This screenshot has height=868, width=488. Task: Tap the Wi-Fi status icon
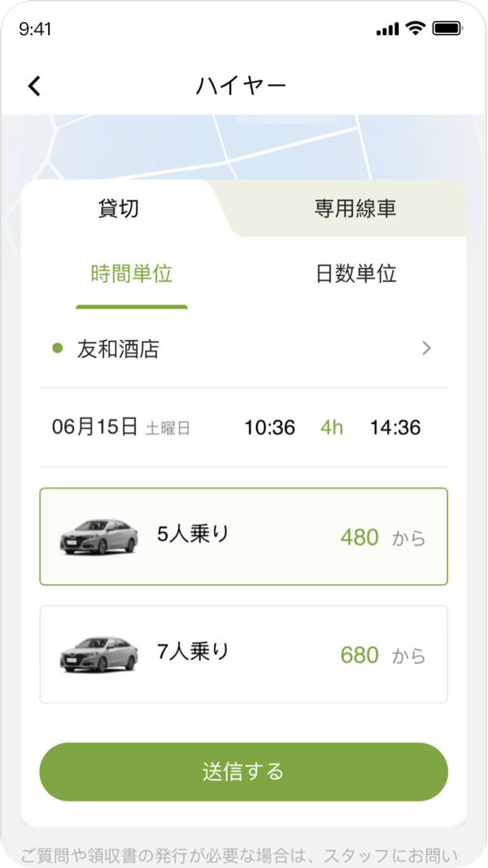pos(416,28)
